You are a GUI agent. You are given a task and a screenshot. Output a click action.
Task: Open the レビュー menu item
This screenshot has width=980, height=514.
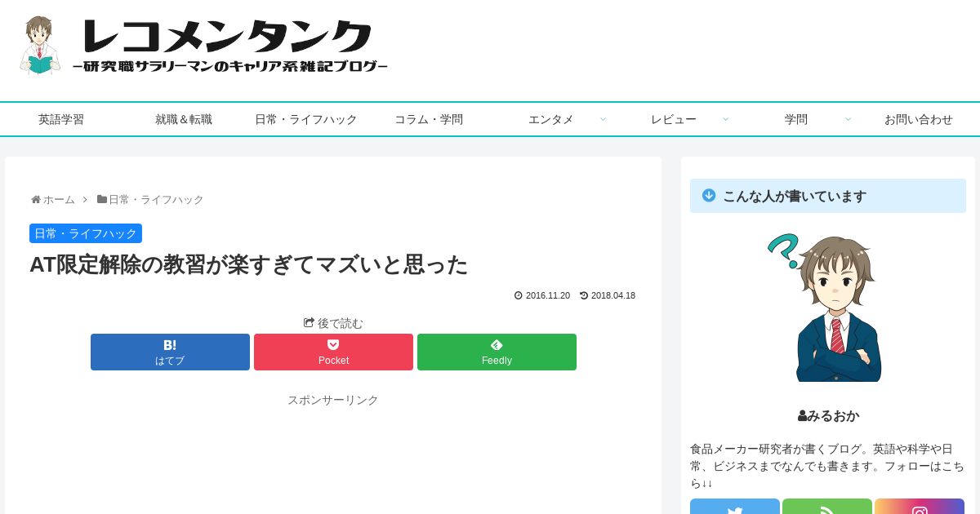tap(674, 119)
